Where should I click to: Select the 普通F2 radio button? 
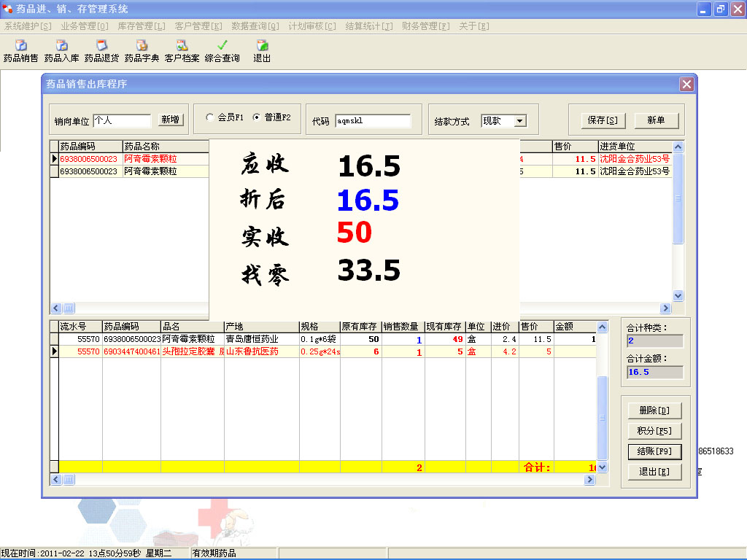[x=256, y=117]
